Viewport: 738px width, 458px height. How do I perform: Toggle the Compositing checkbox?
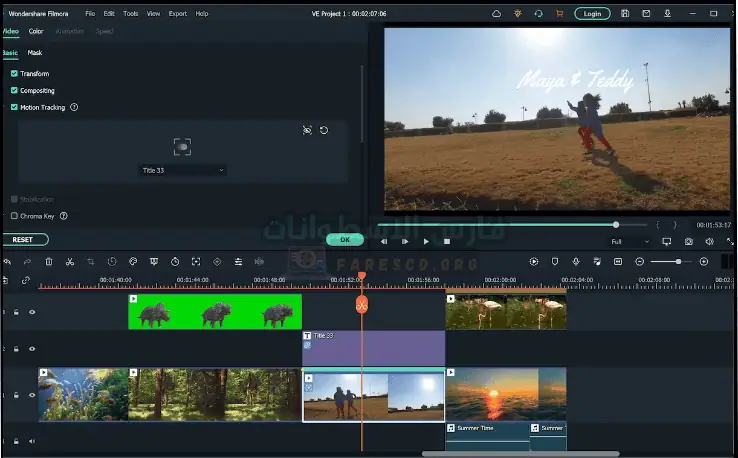14,91
